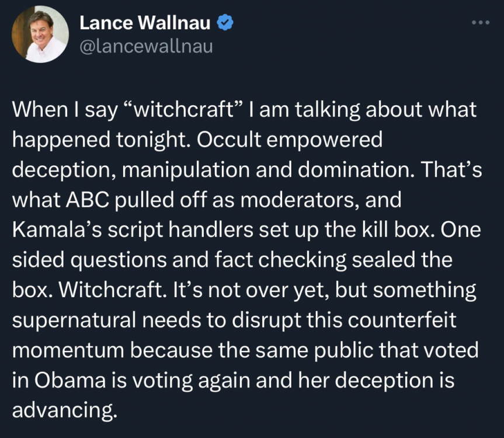Select the word "Occult" in tweet text

click(229, 140)
